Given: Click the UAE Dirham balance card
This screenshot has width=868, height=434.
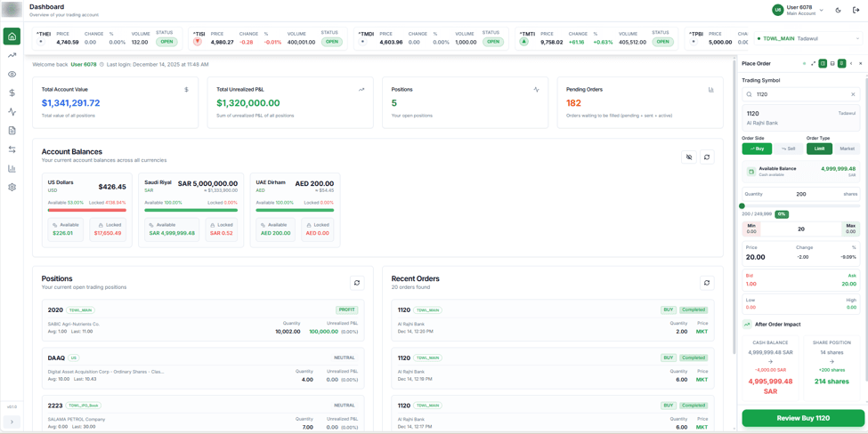Looking at the screenshot, I should (295, 210).
